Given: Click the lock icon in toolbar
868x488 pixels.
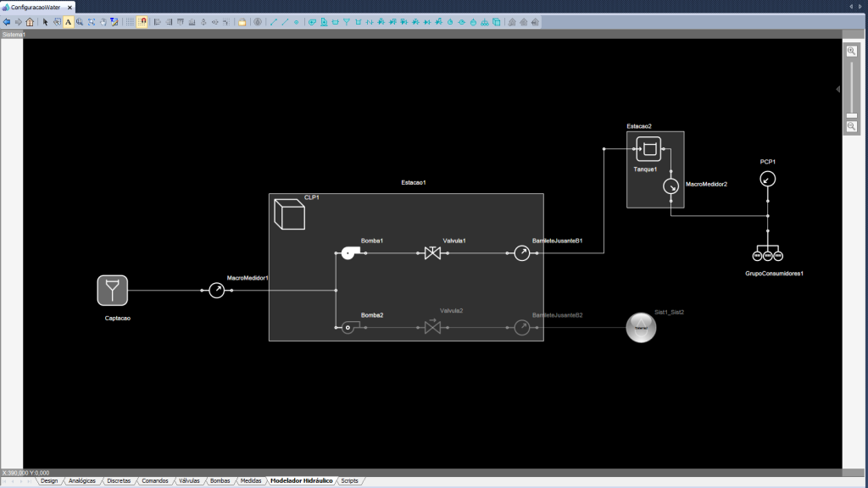Looking at the screenshot, I should (x=242, y=22).
